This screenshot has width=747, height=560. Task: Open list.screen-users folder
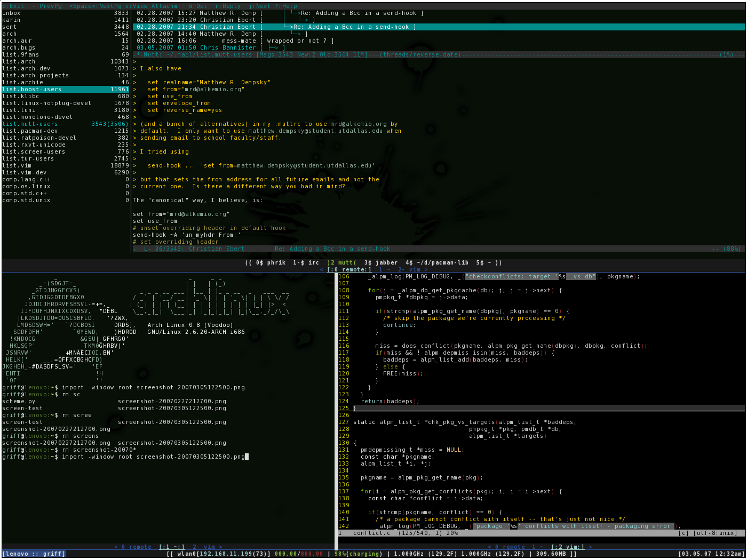(x=66, y=151)
